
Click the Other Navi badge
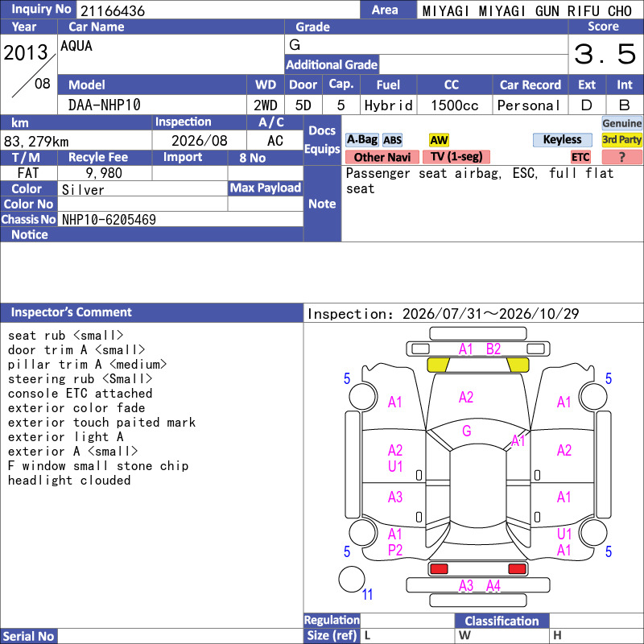tap(382, 157)
